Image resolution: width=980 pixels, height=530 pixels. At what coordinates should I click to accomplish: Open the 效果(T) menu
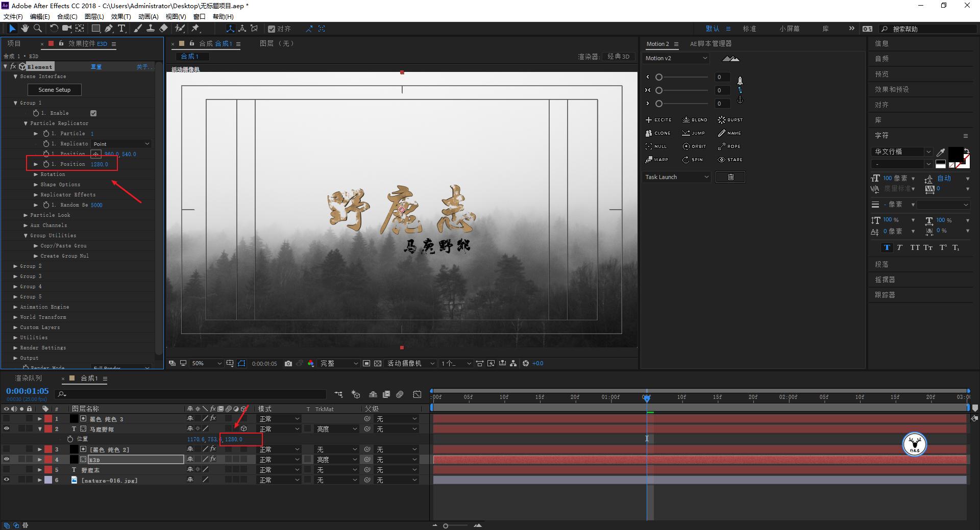(120, 16)
